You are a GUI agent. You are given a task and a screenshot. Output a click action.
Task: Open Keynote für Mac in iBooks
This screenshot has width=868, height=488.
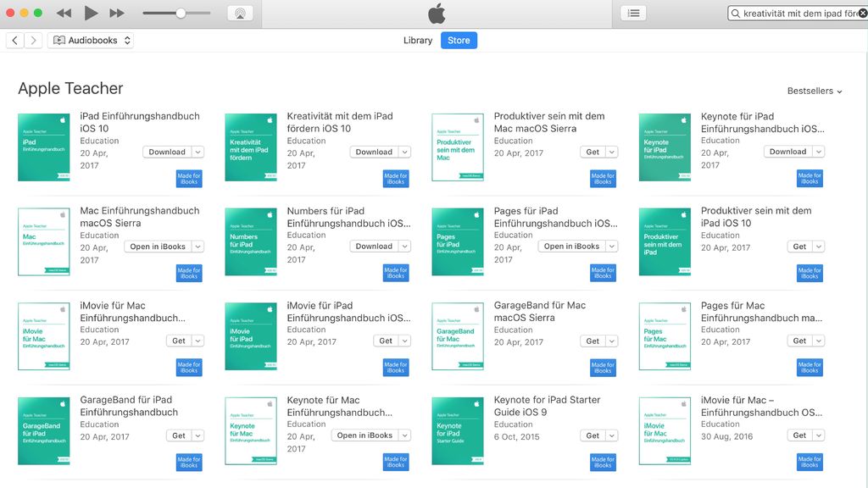pyautogui.click(x=364, y=435)
